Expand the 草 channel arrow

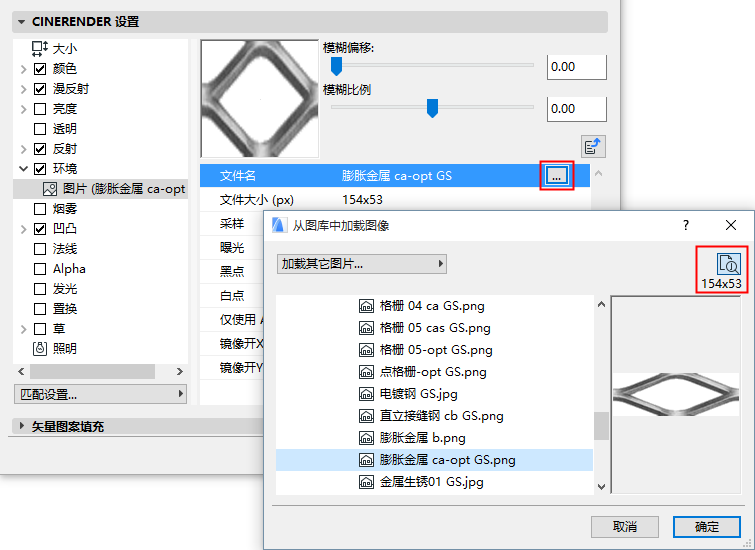point(23,329)
